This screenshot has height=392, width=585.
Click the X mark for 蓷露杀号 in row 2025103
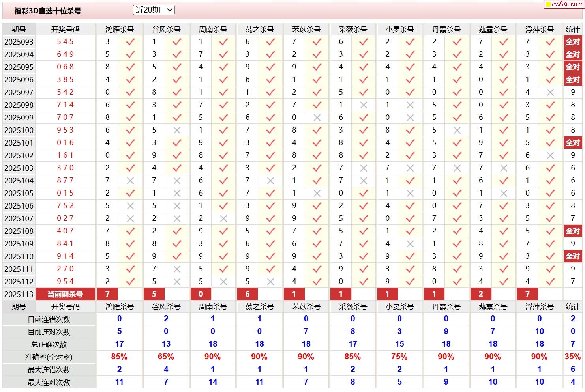pos(504,168)
